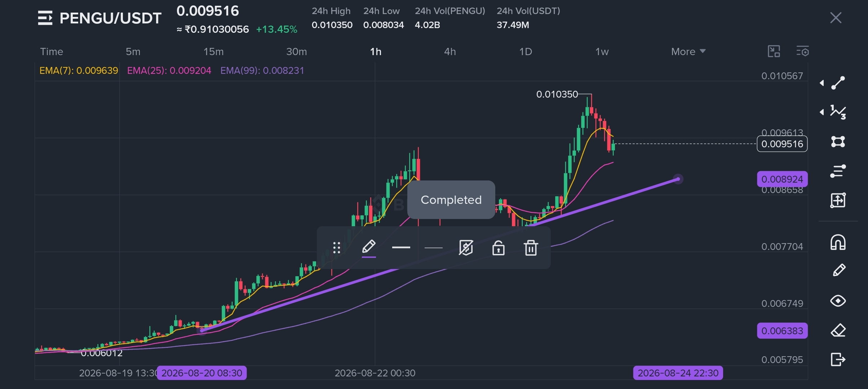The image size is (868, 389).
Task: Close the fullscreen chart view
Action: 836,18
